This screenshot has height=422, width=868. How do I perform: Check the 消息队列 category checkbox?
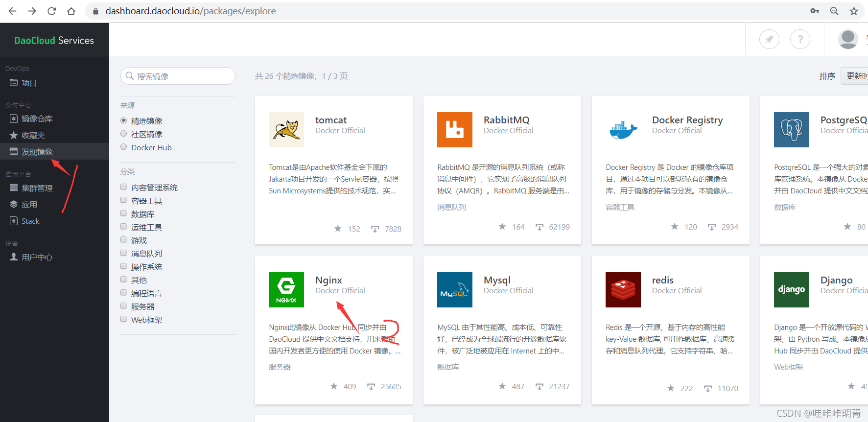coord(124,253)
